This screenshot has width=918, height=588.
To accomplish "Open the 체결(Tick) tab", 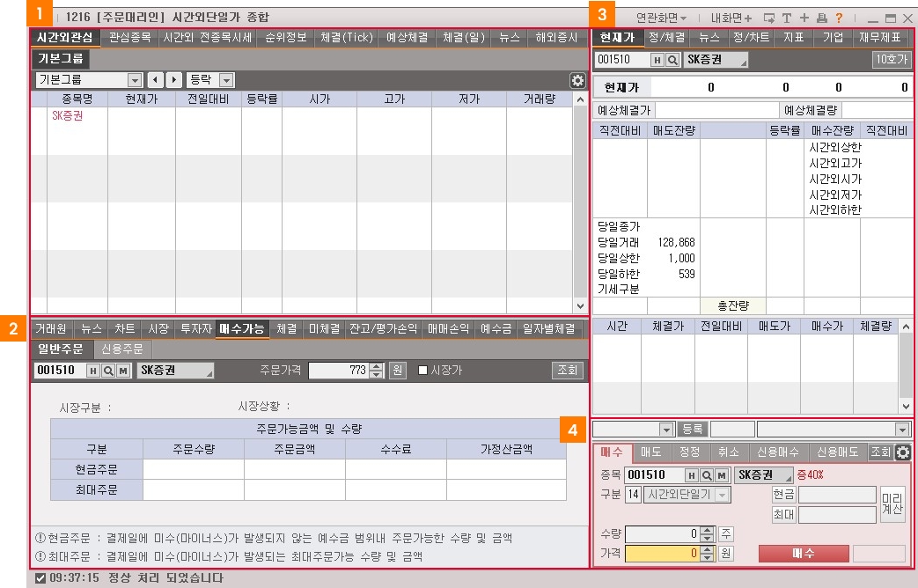I will click(x=347, y=38).
